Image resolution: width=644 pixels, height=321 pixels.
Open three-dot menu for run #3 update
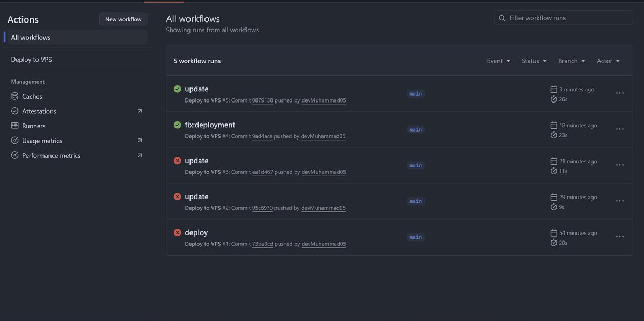620,165
